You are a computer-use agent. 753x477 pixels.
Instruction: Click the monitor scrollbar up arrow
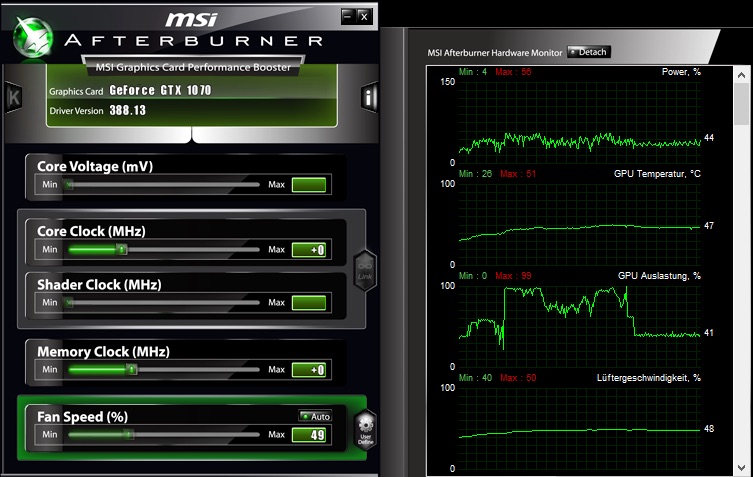pos(741,75)
